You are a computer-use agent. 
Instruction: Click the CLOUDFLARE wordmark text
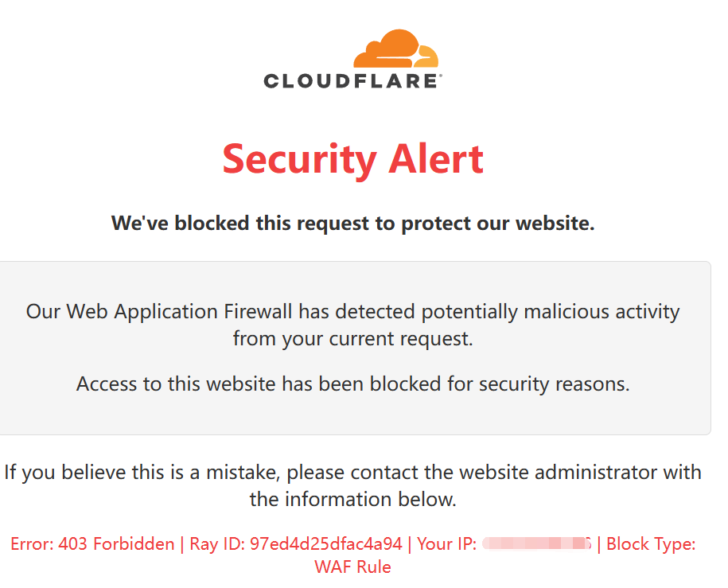pyautogui.click(x=351, y=81)
